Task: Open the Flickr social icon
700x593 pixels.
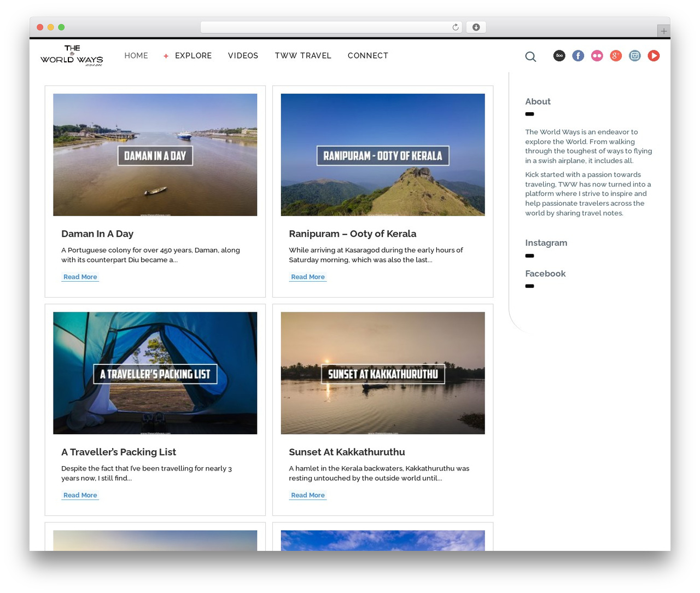Action: pyautogui.click(x=597, y=56)
